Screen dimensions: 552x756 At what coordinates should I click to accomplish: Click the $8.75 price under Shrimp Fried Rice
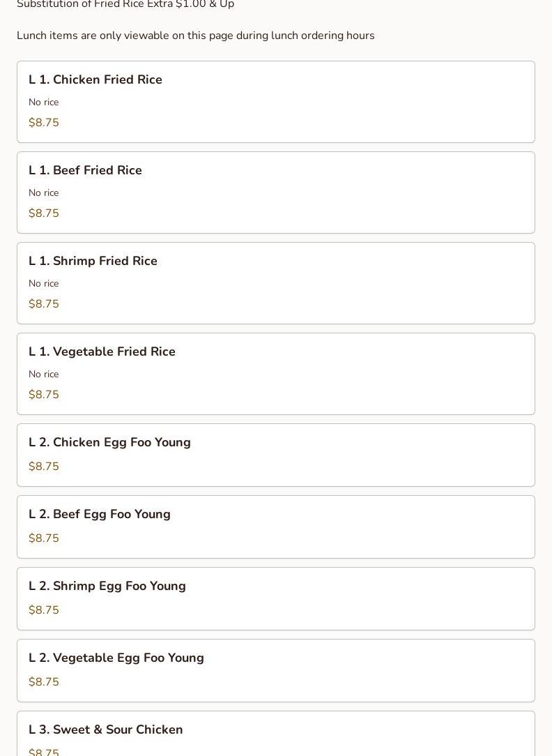click(x=44, y=304)
